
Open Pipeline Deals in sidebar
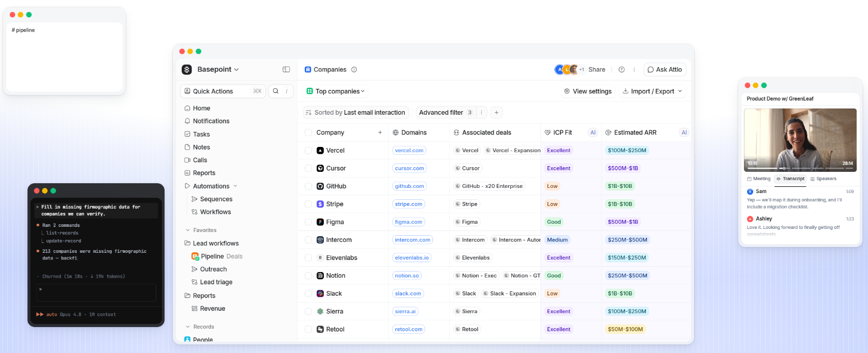[217, 256]
